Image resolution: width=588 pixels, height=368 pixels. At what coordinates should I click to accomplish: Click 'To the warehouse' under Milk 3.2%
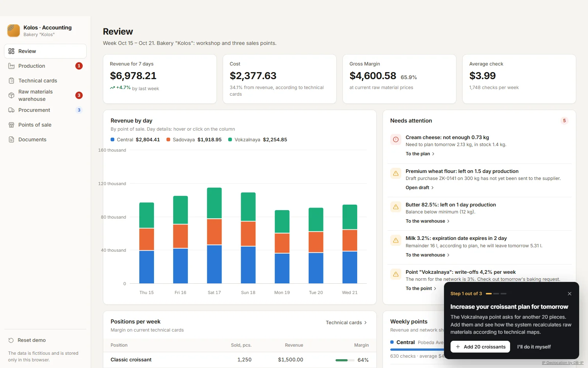[x=427, y=255]
